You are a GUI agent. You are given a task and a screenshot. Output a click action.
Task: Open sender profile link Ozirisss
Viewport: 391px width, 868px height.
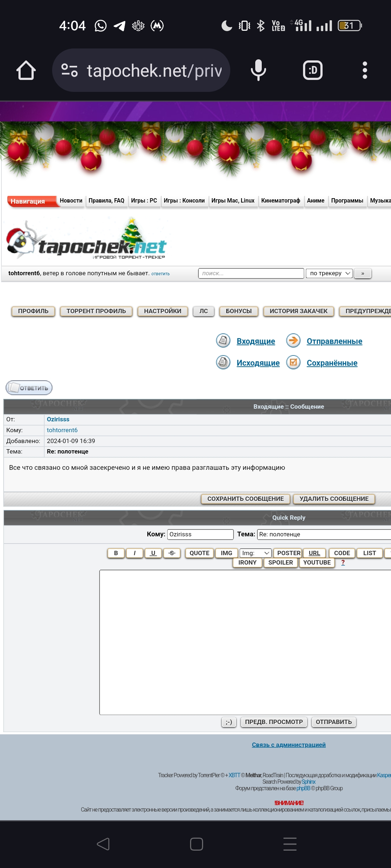(x=58, y=419)
